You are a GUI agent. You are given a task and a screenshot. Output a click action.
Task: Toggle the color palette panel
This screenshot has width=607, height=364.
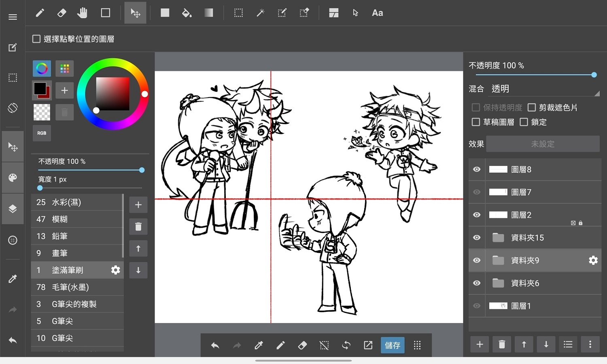pos(13,178)
